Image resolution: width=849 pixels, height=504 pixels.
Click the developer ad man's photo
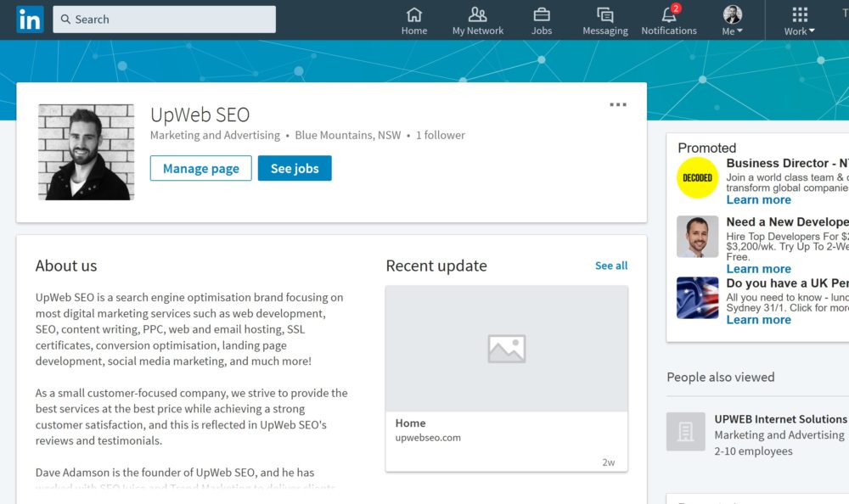[697, 237]
